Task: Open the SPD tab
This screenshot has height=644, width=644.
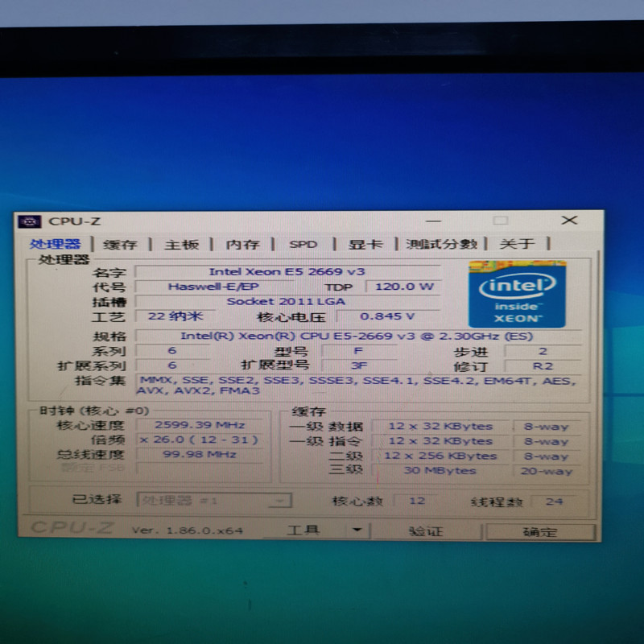Action: [x=303, y=245]
